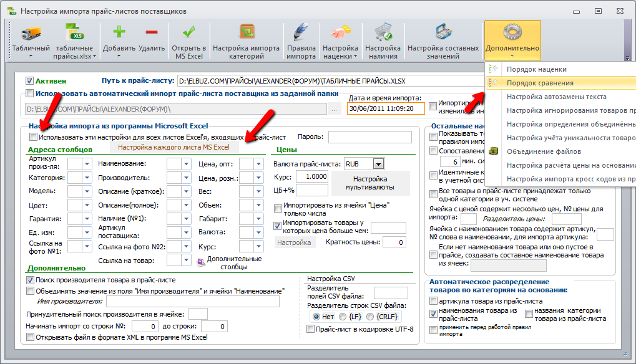Image resolution: width=636 pixels, height=364 pixels.
Task: Open Настройка импорта категорий toolbar icon
Action: point(247,32)
